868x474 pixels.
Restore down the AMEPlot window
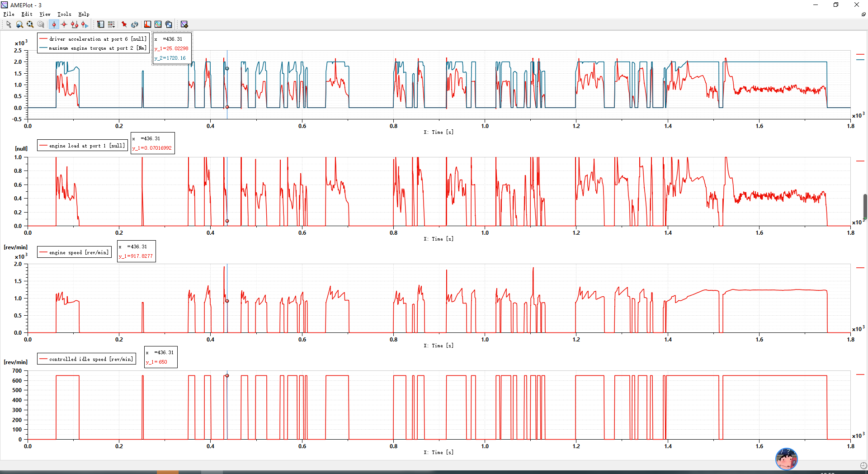[x=836, y=5]
